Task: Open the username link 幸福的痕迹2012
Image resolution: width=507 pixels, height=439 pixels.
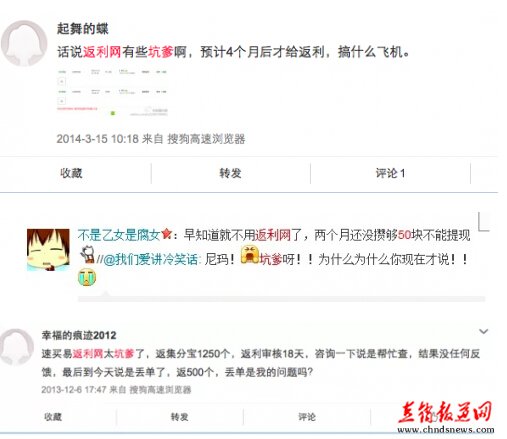Action: click(79, 335)
